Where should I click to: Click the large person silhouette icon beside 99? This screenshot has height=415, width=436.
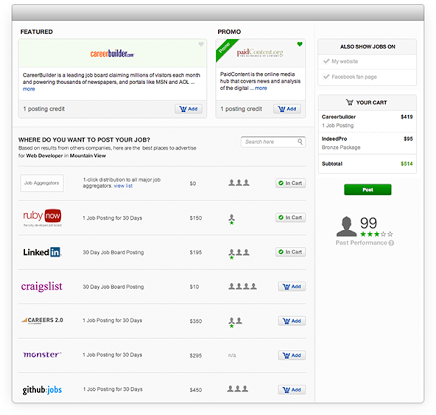347,226
